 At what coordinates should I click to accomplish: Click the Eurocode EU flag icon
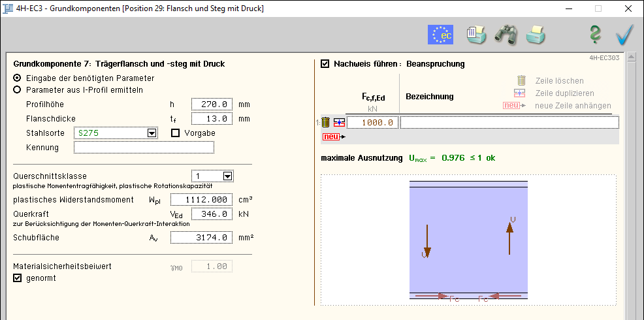point(440,35)
